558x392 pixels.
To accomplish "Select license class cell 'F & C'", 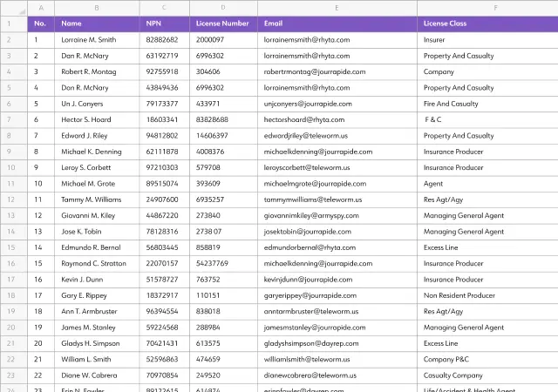I will click(487, 120).
